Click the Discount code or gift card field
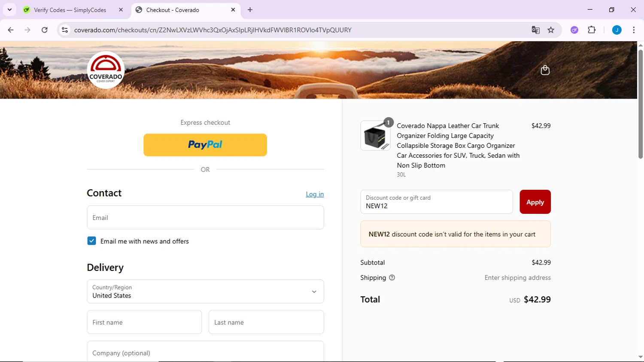 click(437, 202)
